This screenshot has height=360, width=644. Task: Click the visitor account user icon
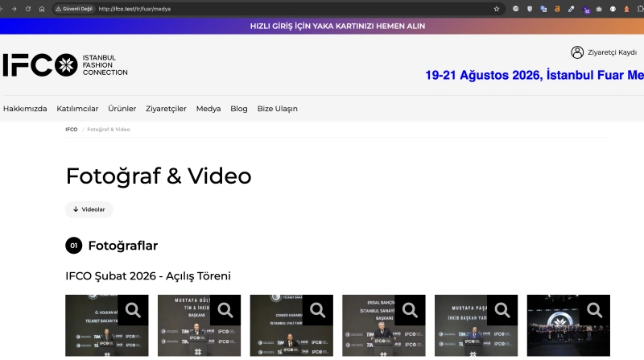(577, 52)
